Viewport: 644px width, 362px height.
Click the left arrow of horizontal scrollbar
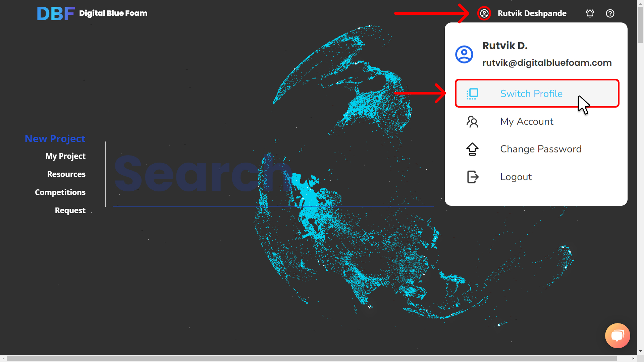tap(3, 358)
